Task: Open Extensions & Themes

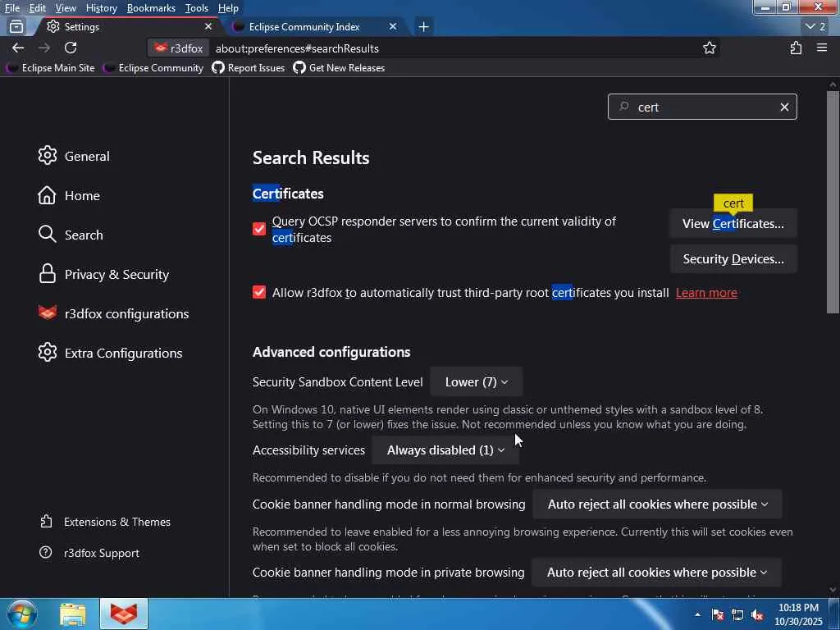Action: (x=106, y=522)
